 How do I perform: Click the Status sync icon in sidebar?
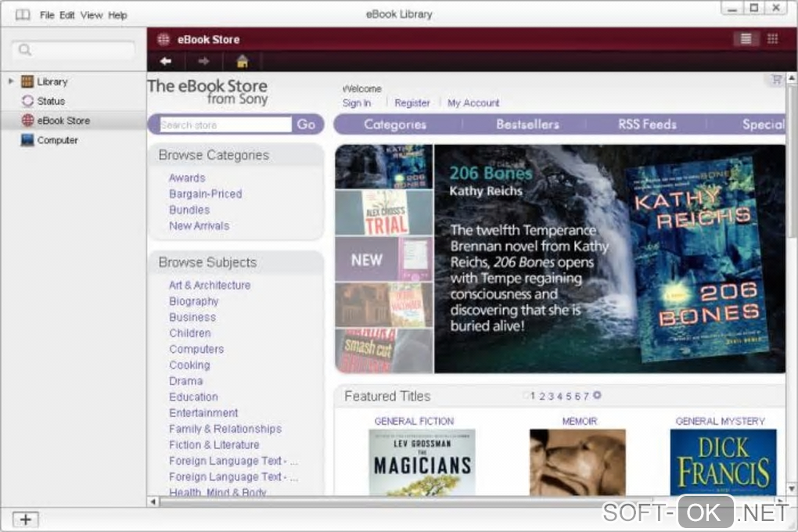tap(27, 101)
